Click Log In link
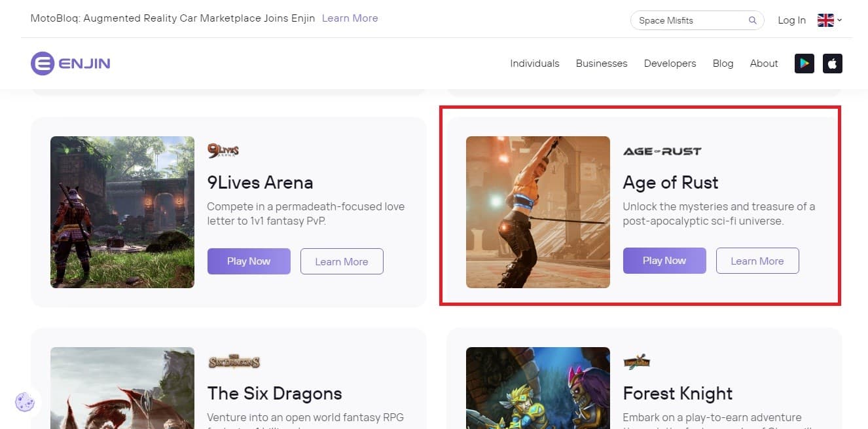The height and width of the screenshot is (429, 868). [791, 20]
